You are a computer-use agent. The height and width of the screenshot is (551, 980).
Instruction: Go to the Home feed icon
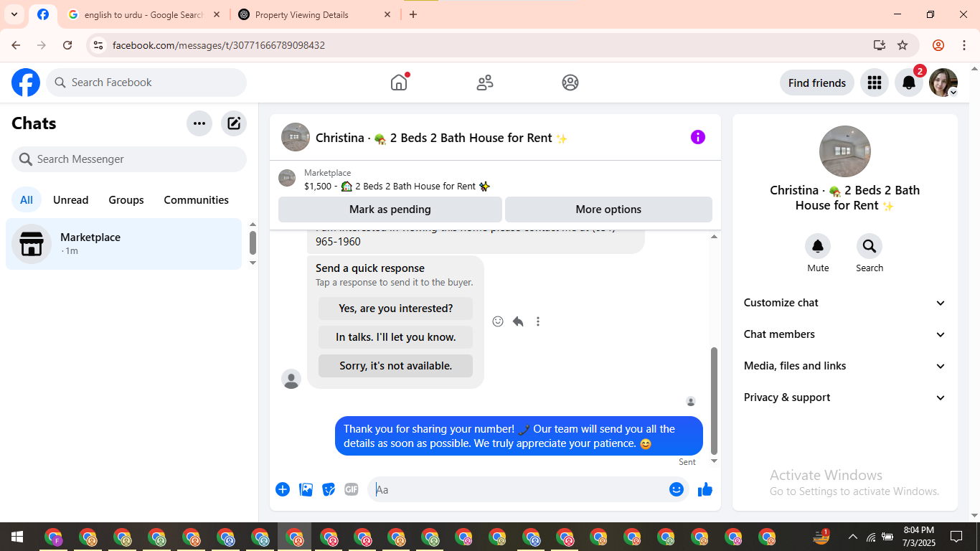pos(399,83)
